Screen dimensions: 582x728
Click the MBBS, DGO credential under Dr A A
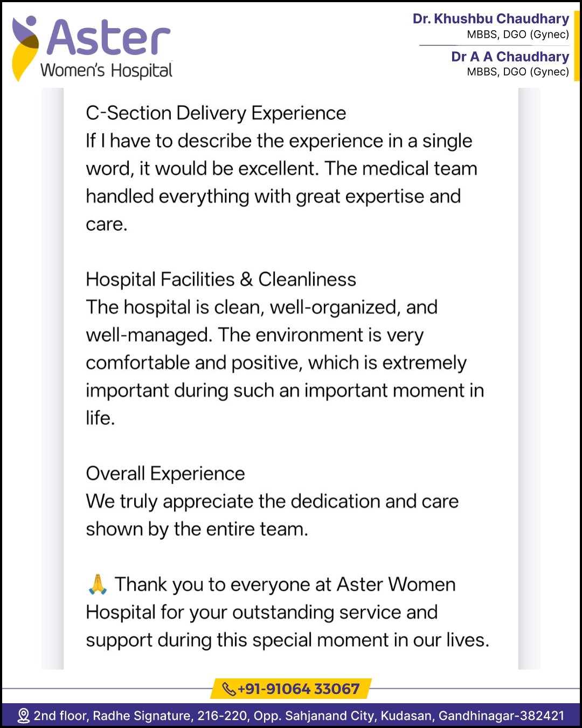(x=517, y=72)
